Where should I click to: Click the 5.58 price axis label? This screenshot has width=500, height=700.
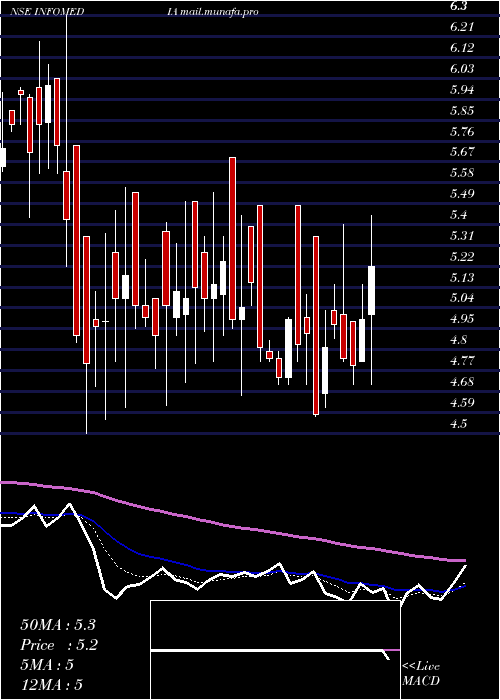pos(462,173)
